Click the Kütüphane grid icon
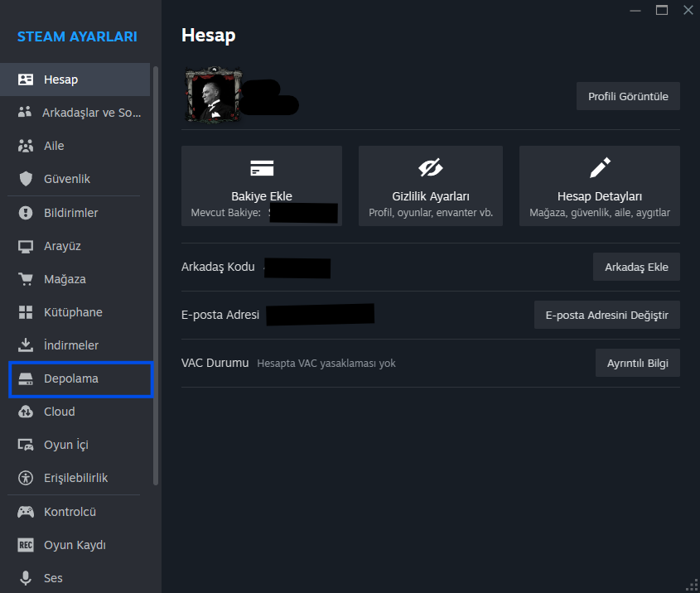The image size is (700, 593). pyautogui.click(x=26, y=312)
